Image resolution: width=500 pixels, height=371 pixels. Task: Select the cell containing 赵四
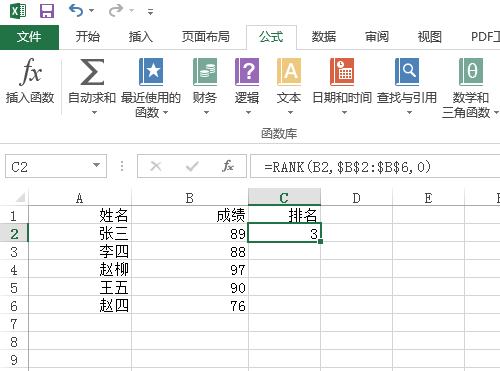tap(80, 305)
